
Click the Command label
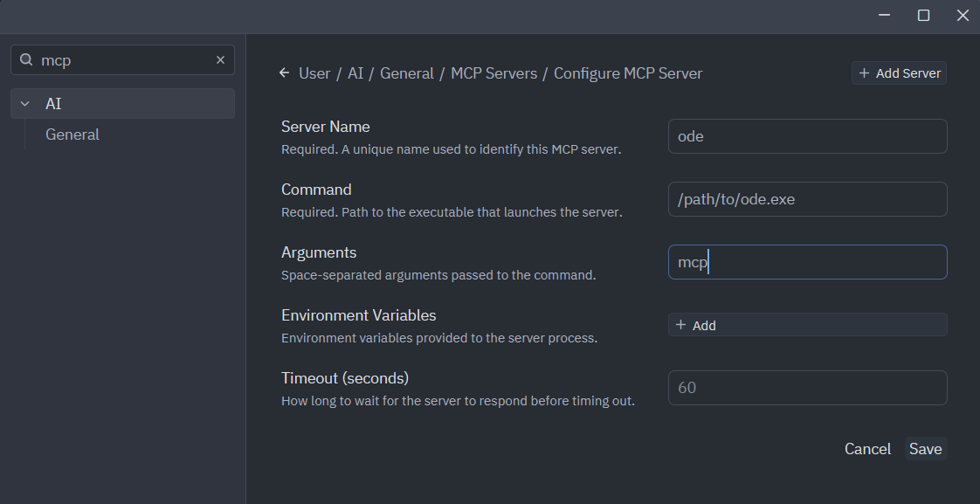tap(316, 190)
